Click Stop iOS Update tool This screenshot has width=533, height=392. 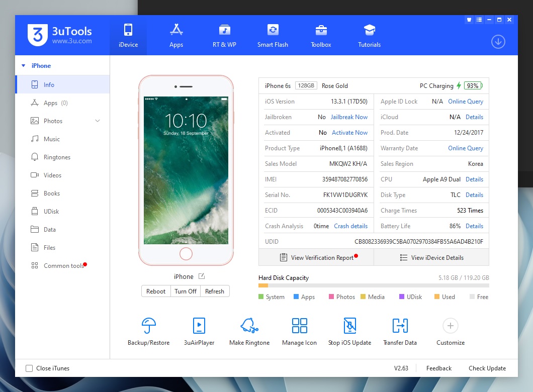pyautogui.click(x=350, y=331)
